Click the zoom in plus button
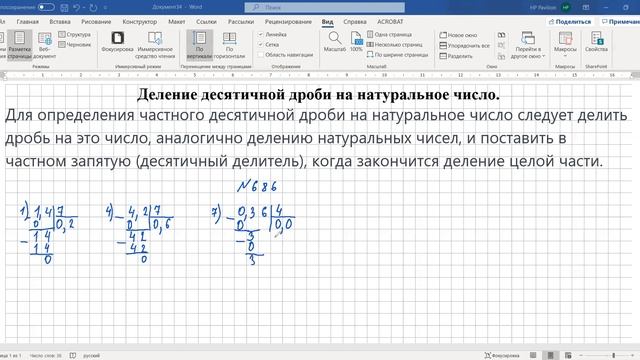The height and width of the screenshot is (360, 640). (x=633, y=356)
